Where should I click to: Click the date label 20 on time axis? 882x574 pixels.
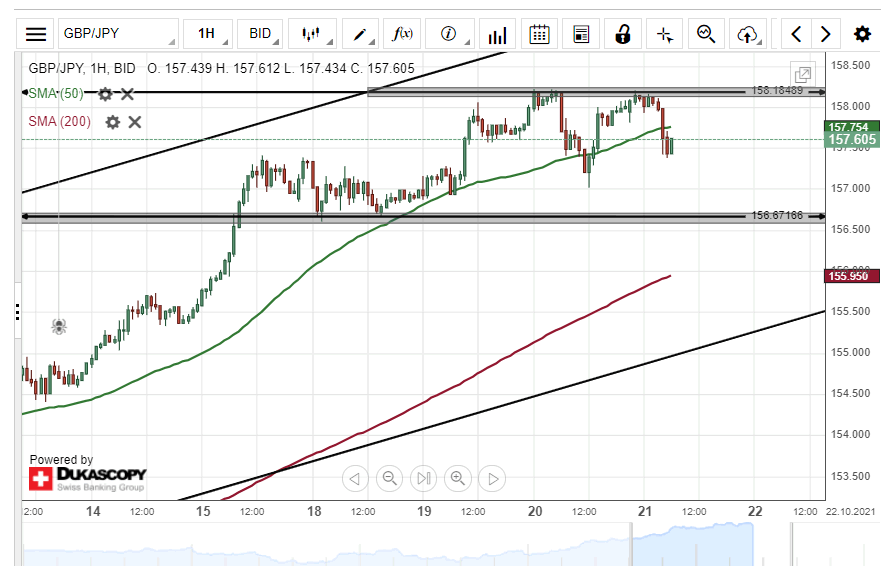tap(535, 511)
